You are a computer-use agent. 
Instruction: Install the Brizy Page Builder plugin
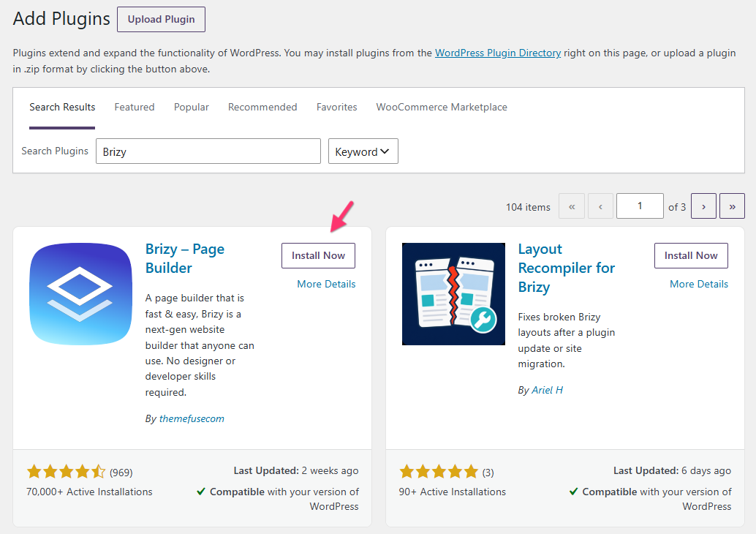[x=318, y=256]
